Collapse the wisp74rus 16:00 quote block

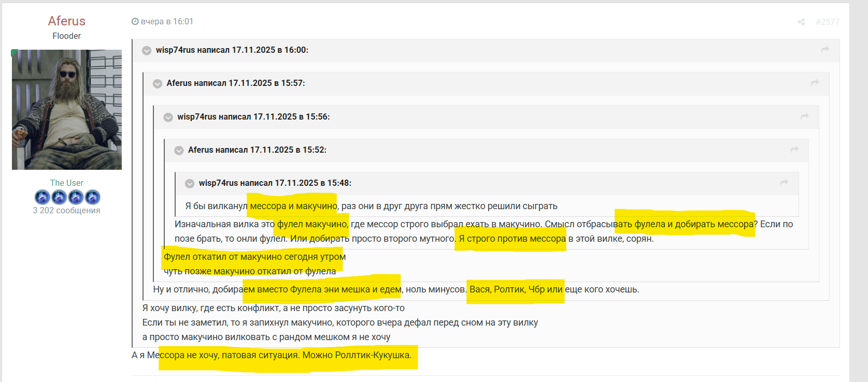pos(147,50)
